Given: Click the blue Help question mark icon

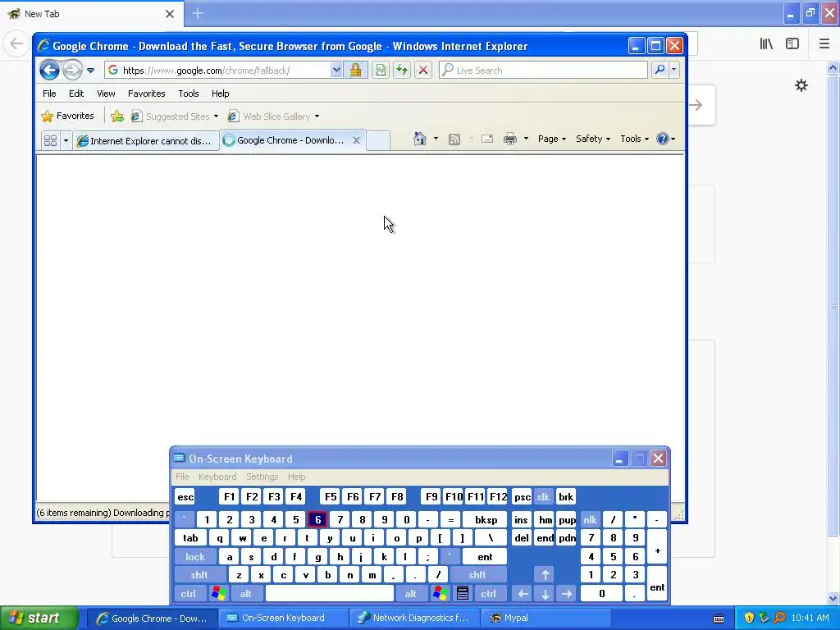Looking at the screenshot, I should coord(663,139).
